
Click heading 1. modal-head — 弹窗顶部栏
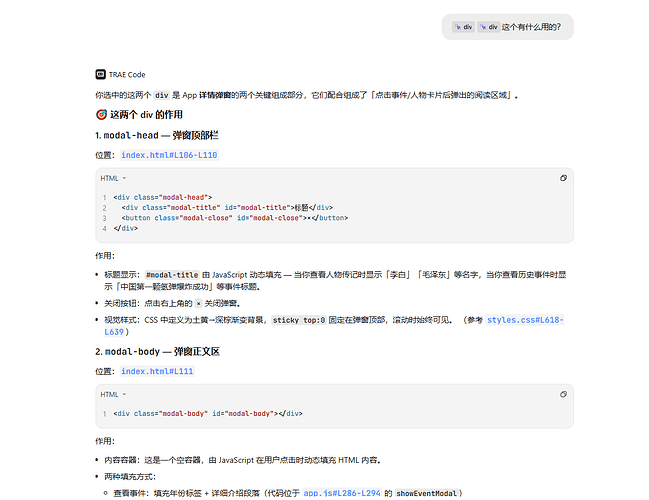click(x=157, y=135)
